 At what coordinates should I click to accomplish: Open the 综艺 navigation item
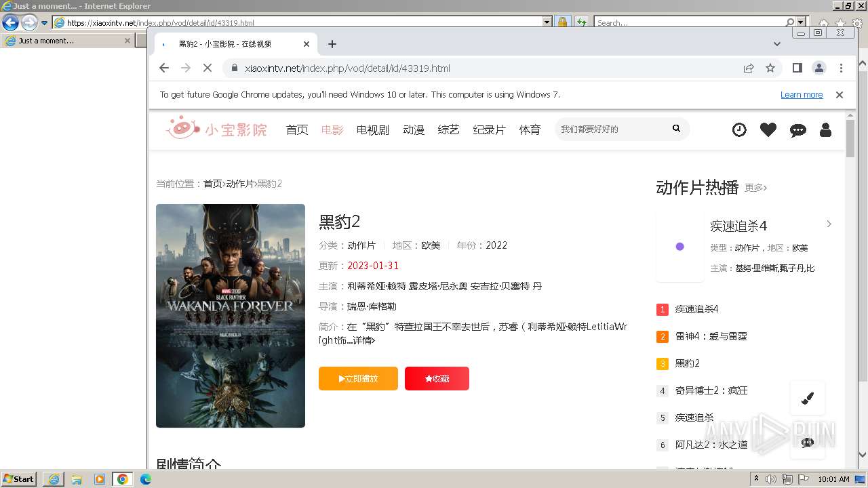(449, 129)
